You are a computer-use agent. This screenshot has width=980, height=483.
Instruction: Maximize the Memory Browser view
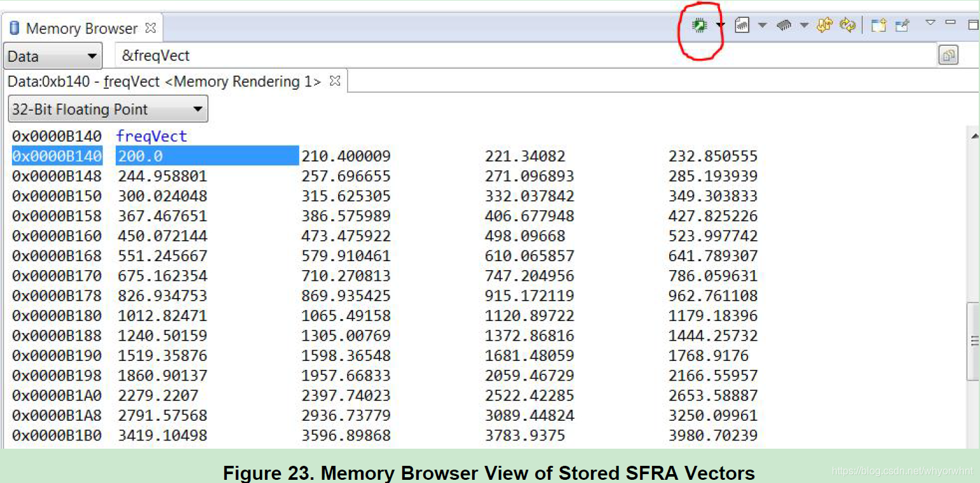pyautogui.click(x=973, y=25)
